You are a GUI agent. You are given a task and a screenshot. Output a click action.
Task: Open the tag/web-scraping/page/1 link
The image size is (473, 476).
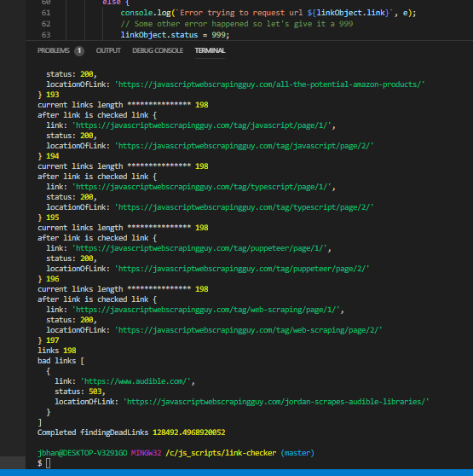coord(207,310)
